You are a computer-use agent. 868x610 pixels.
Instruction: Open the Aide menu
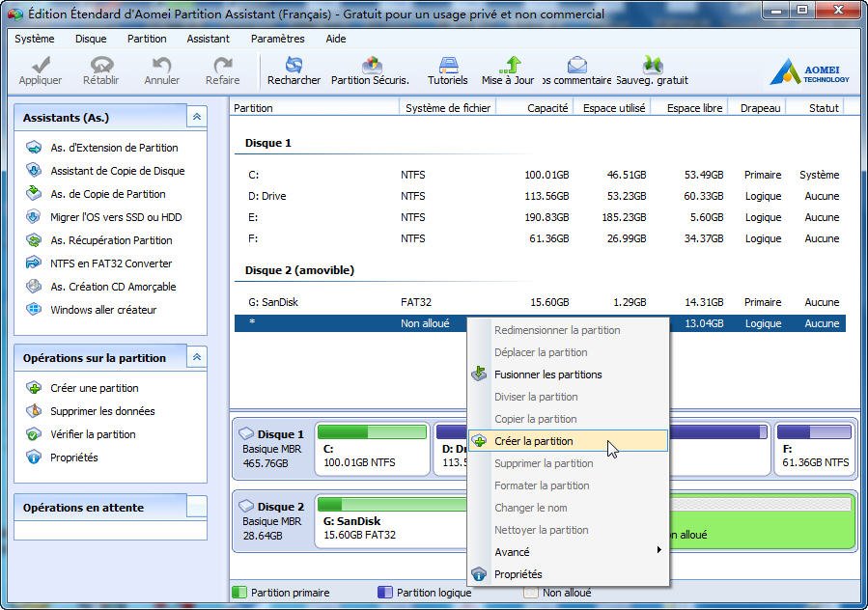click(335, 39)
